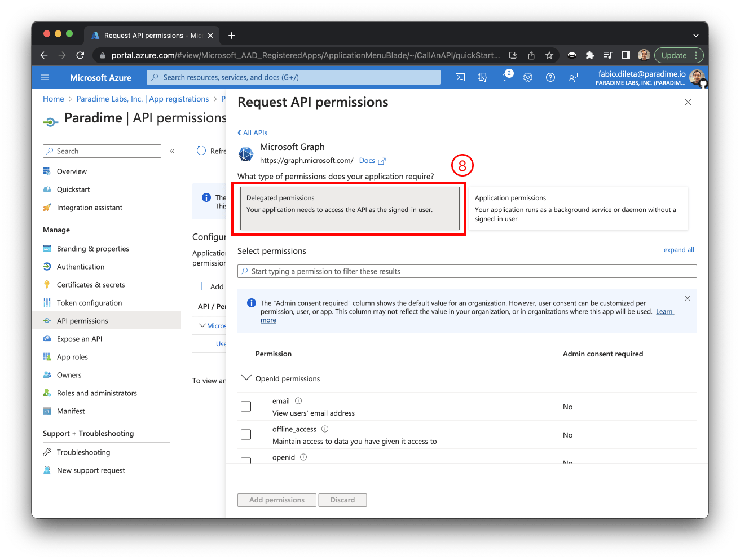740x560 pixels.
Task: Open the browser side panel icon
Action: tap(626, 55)
